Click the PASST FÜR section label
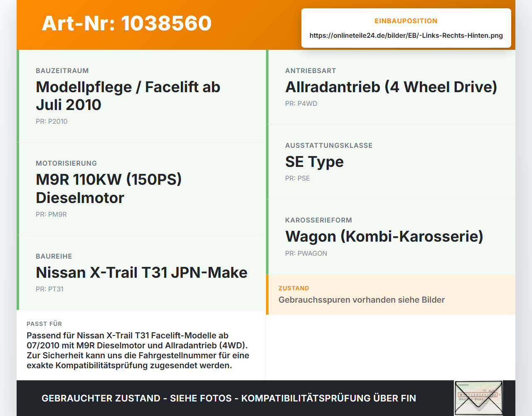This screenshot has height=416, width=532. click(x=44, y=324)
